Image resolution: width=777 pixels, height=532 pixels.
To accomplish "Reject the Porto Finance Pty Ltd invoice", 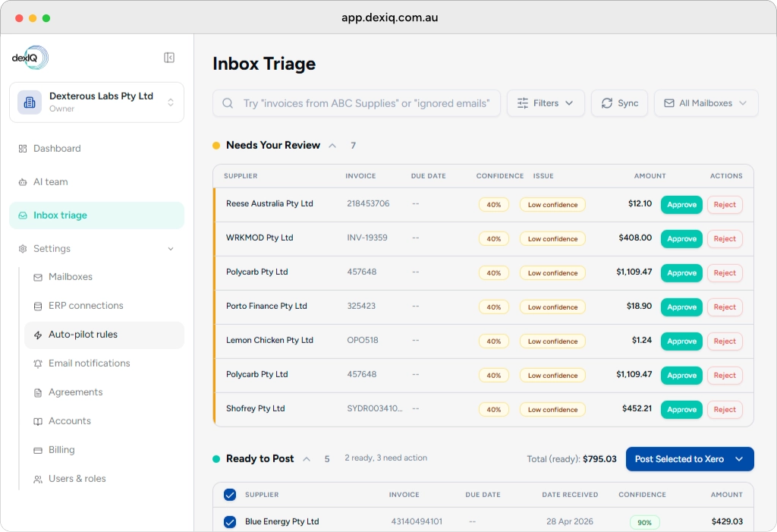I will coord(725,307).
